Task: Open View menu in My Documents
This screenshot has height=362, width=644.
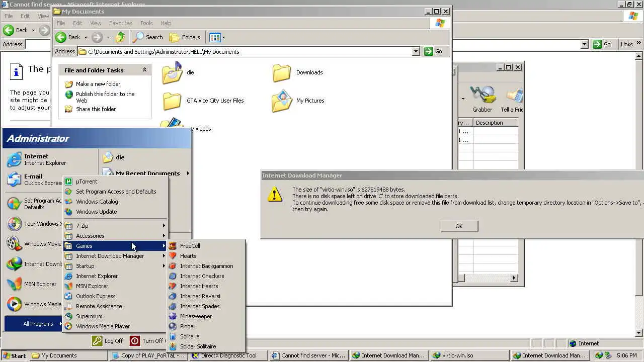Action: 96,23
